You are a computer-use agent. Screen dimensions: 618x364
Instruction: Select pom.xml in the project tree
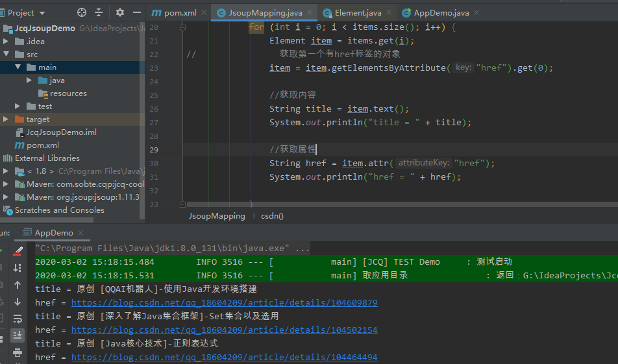[43, 145]
